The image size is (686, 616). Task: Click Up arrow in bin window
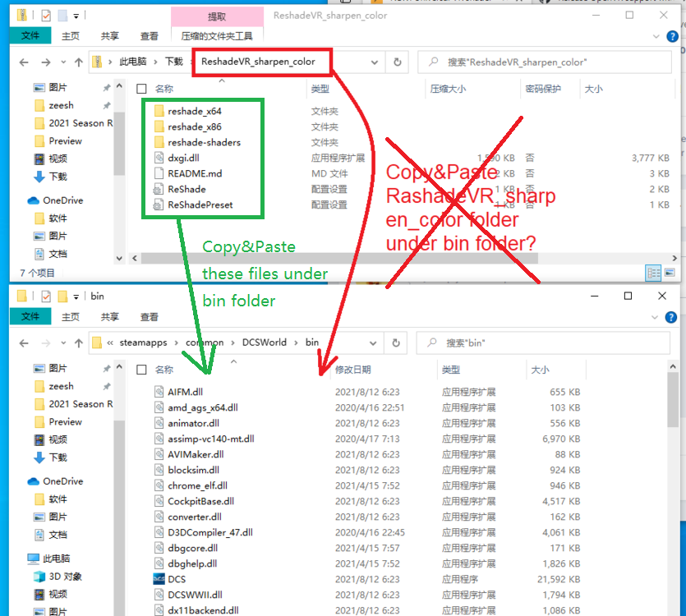tap(79, 343)
